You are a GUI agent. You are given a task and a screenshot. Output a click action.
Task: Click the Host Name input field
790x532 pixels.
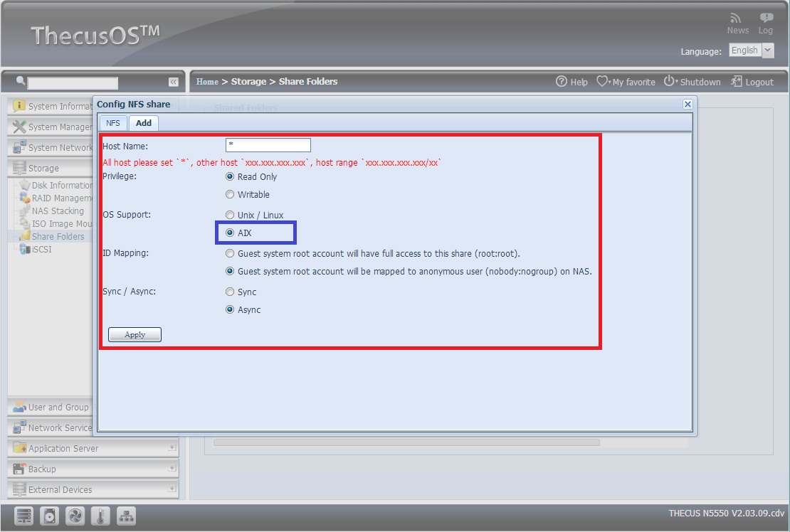click(268, 145)
